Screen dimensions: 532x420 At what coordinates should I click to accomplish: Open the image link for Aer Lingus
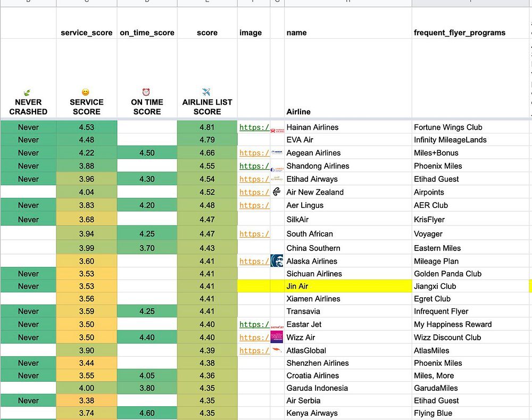[x=254, y=205]
